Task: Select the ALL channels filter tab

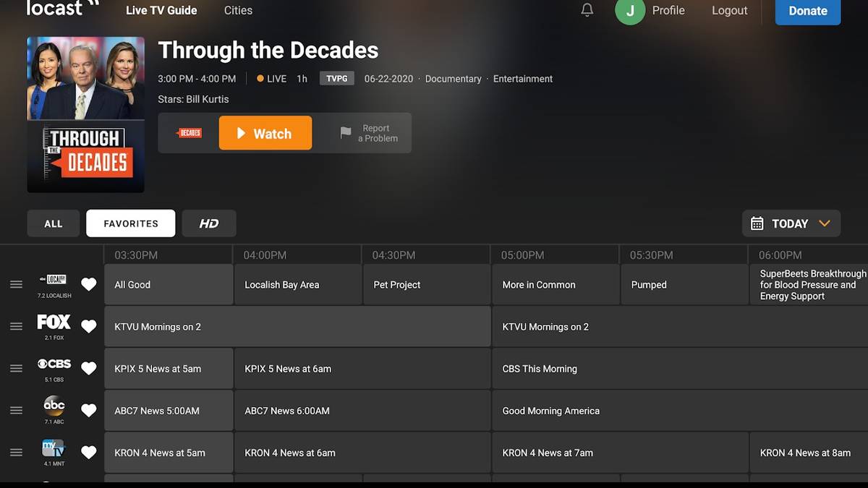Action: click(x=54, y=223)
